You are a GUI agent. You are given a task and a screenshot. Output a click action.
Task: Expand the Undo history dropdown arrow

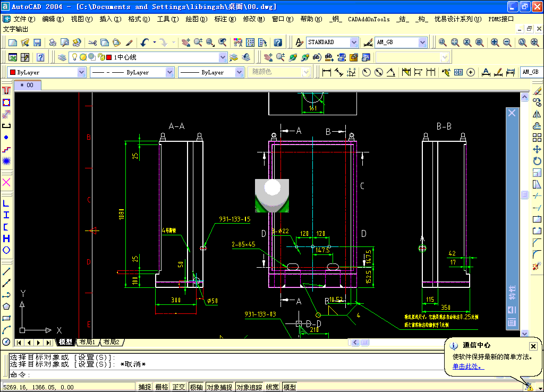[x=155, y=42]
